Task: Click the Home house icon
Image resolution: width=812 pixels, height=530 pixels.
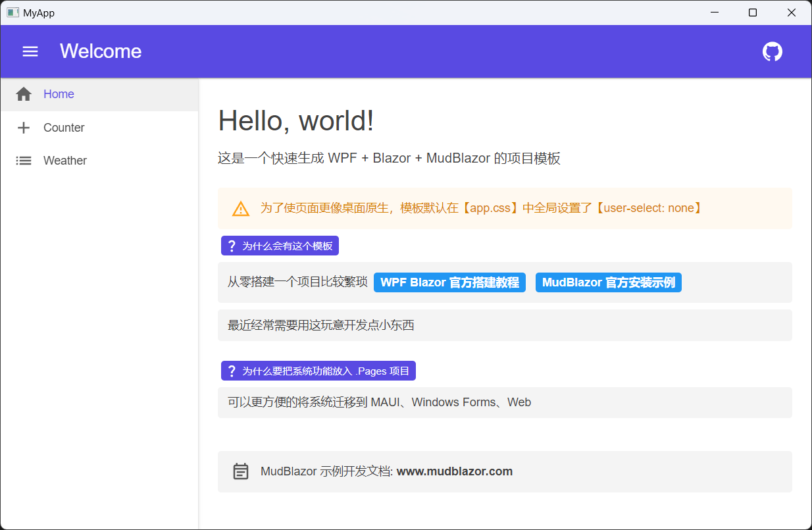Action: tap(24, 94)
